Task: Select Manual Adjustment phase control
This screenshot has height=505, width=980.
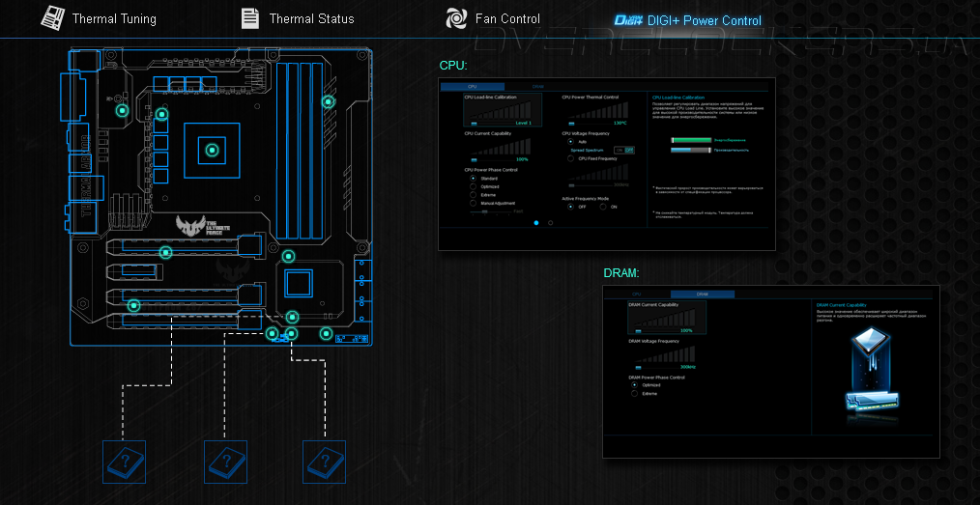Action: pyautogui.click(x=474, y=203)
